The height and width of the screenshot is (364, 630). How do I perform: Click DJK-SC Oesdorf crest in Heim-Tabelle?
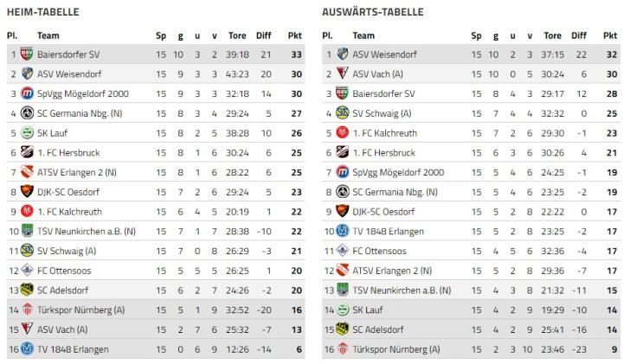[x=27, y=192]
